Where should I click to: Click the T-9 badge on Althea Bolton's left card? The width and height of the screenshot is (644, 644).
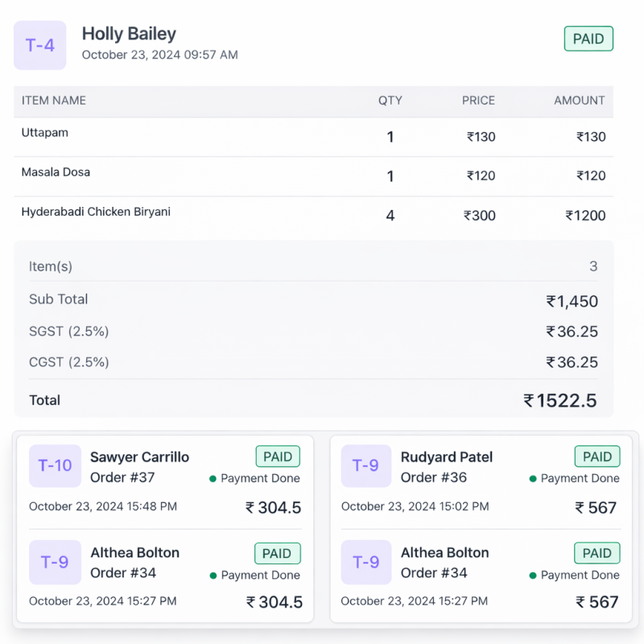point(55,562)
